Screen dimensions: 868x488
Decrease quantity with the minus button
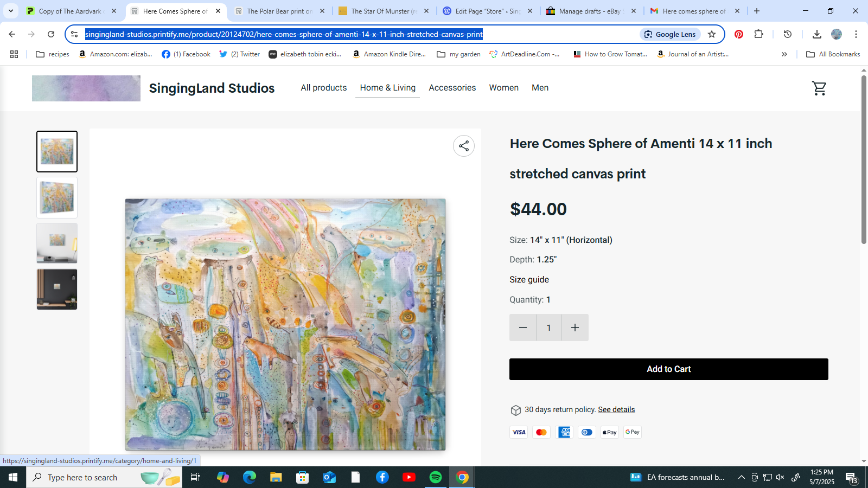pyautogui.click(x=523, y=328)
